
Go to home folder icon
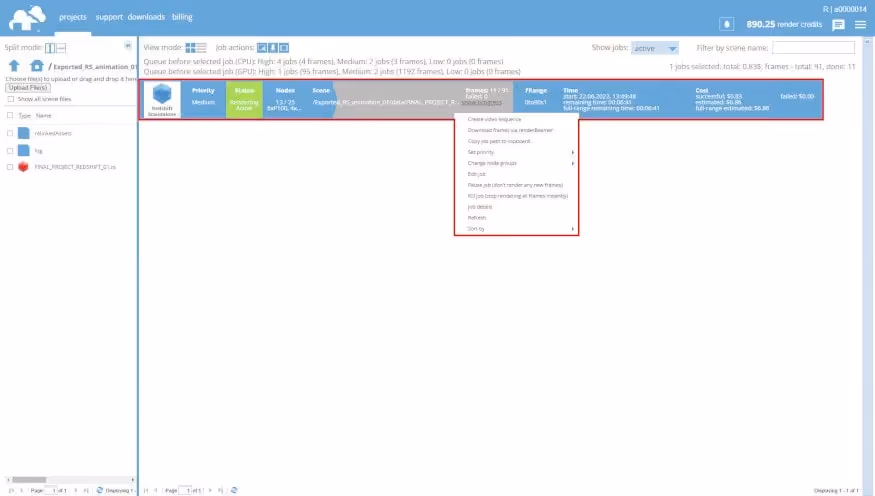click(x=37, y=66)
